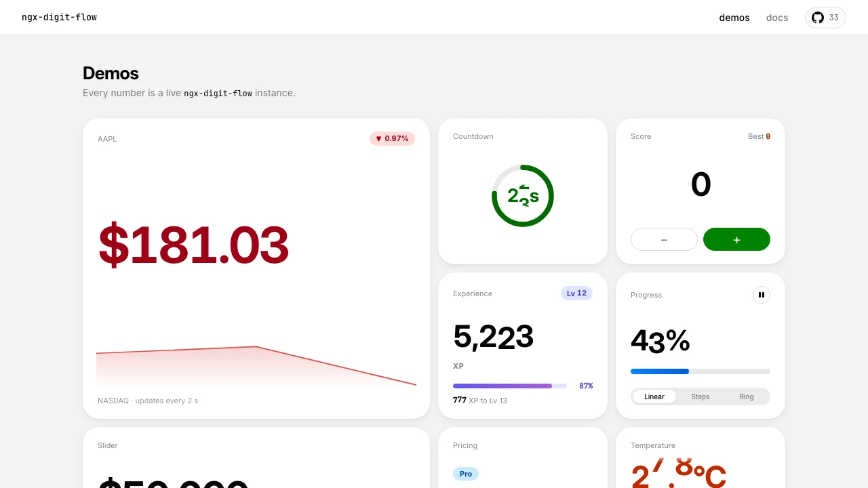Image resolution: width=868 pixels, height=488 pixels.
Task: Click the Temperature card label
Action: [x=653, y=445]
